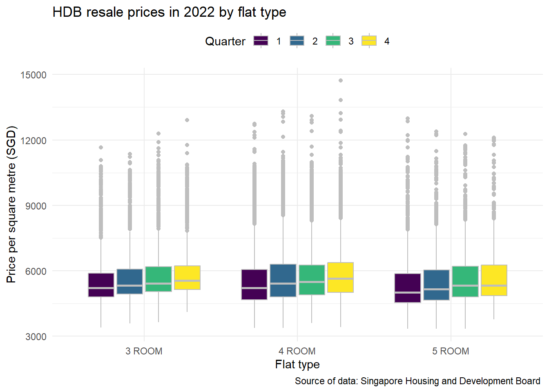Click the blue Quarter 2 legend swatch
The image size is (549, 392).
297,41
